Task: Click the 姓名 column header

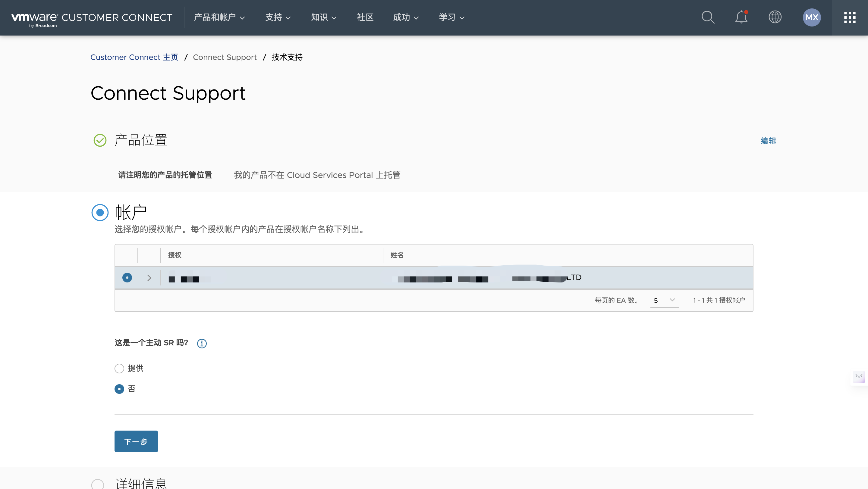Action: (x=397, y=255)
